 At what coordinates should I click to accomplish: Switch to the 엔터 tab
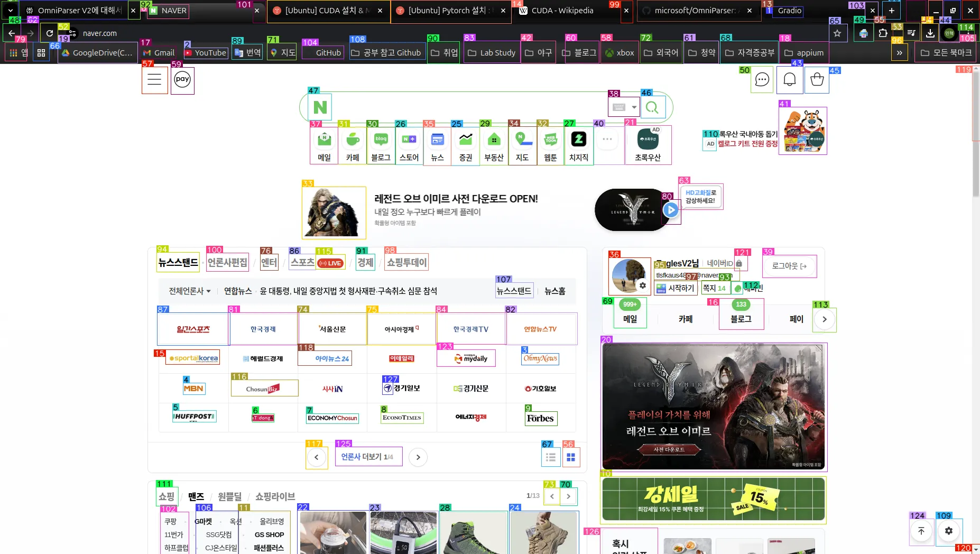tap(269, 262)
